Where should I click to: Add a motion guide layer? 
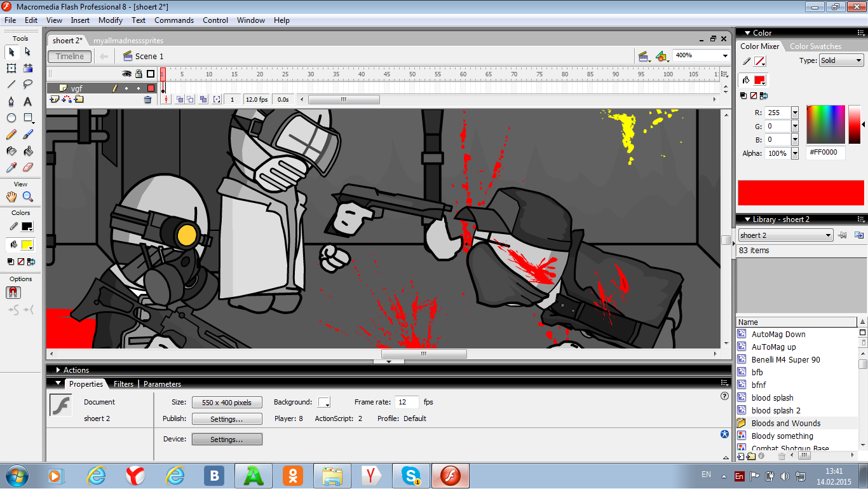[67, 99]
